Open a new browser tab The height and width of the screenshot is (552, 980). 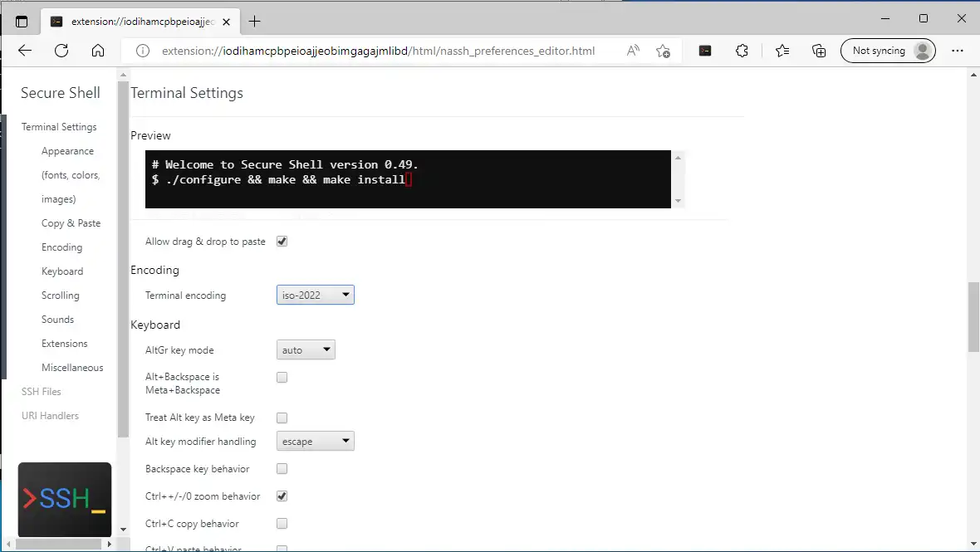coord(254,22)
